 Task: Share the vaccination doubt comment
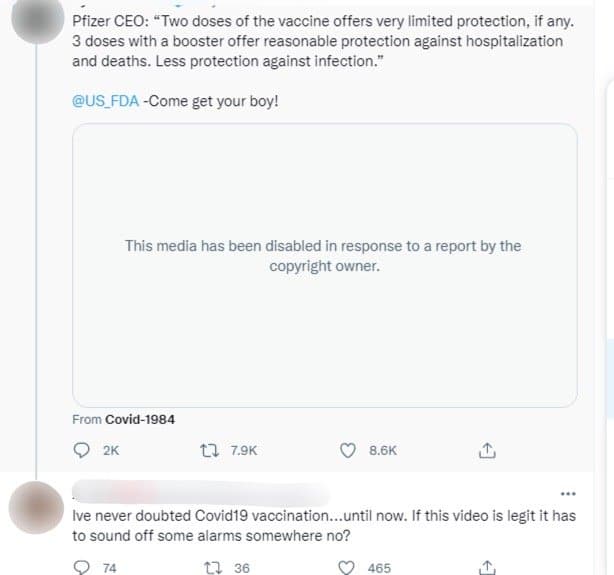pos(488,567)
